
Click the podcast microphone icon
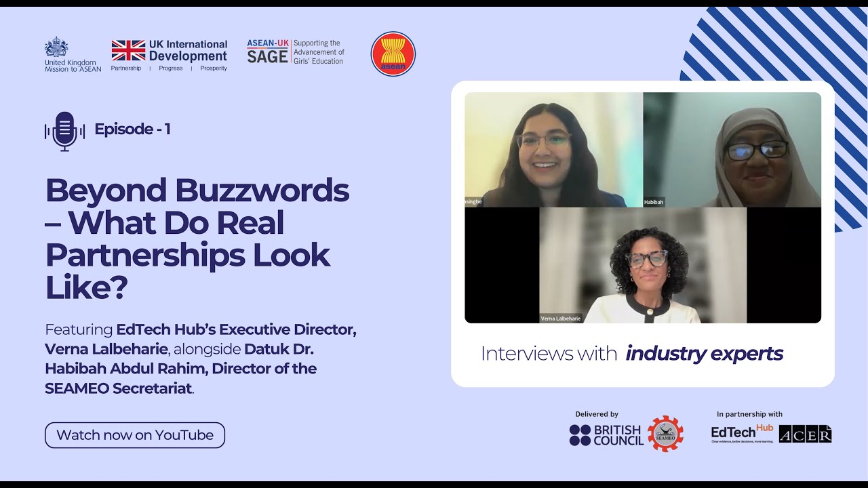coord(65,131)
